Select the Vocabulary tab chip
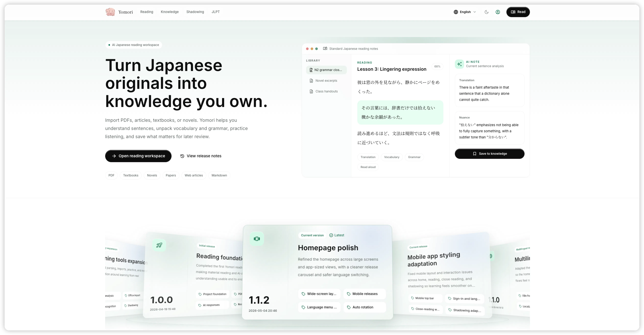This screenshot has height=335, width=644. [392, 157]
